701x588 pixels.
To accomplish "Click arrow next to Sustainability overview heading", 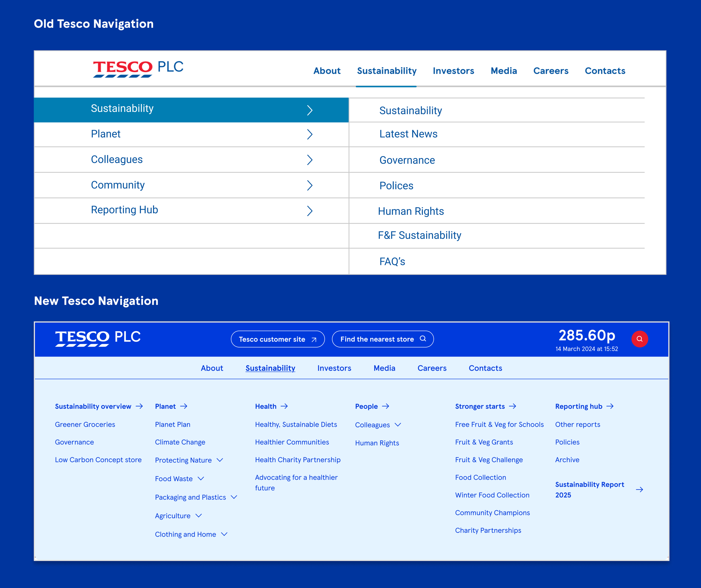I will coord(140,406).
